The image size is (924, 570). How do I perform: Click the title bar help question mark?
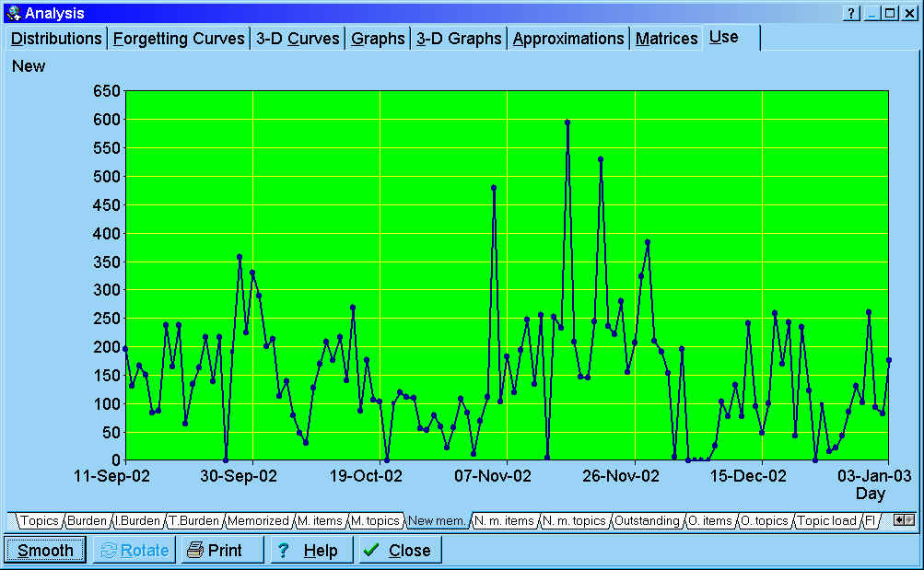point(852,13)
